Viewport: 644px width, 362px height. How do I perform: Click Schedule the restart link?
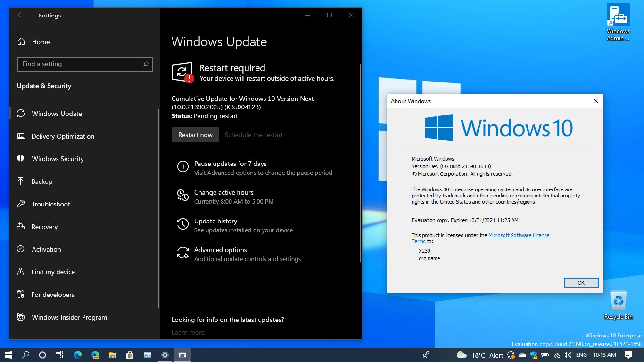(x=254, y=135)
